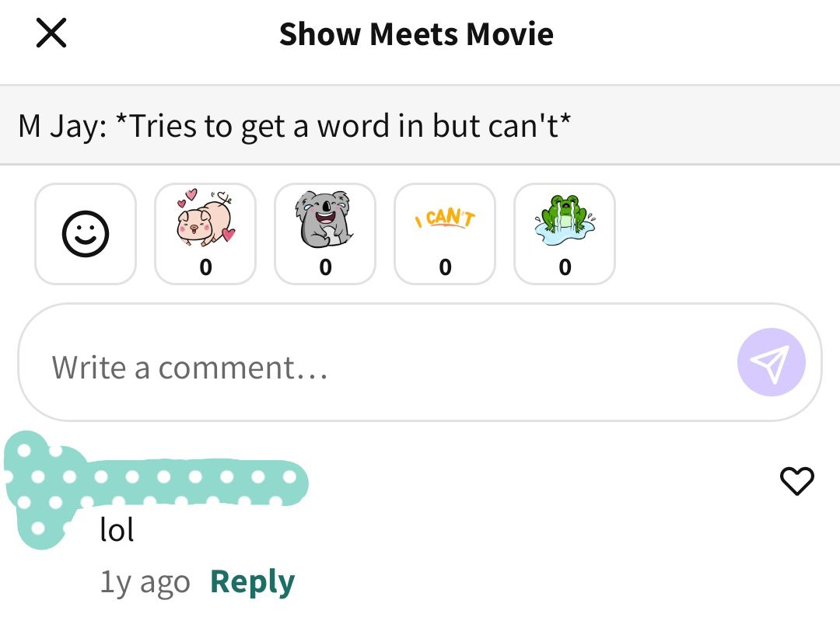Tap the zero count under frog sticker

565,267
